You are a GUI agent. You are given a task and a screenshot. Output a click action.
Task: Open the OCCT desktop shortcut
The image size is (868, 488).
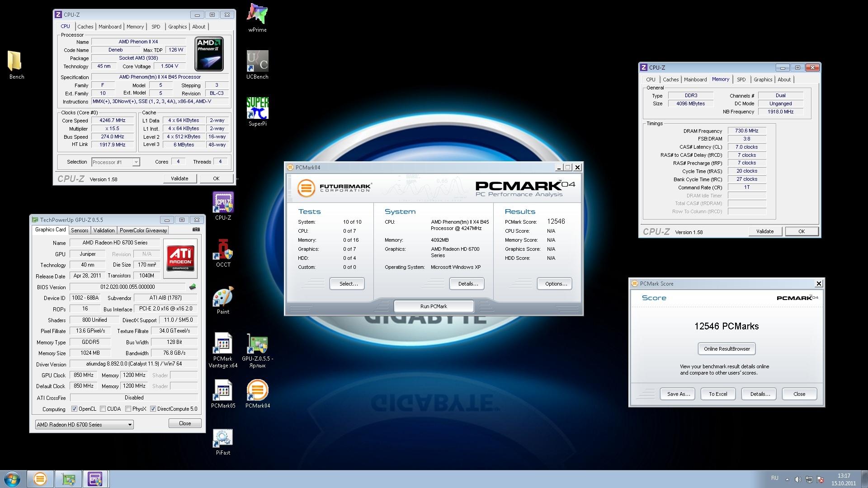[x=223, y=253]
